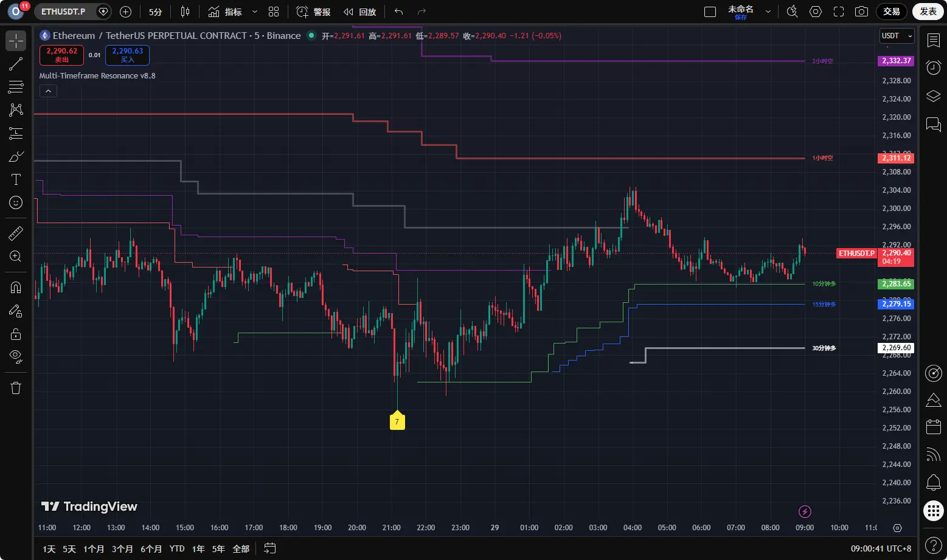This screenshot has width=947, height=560.
Task: Create an alert with 警报 button
Action: 313,12
